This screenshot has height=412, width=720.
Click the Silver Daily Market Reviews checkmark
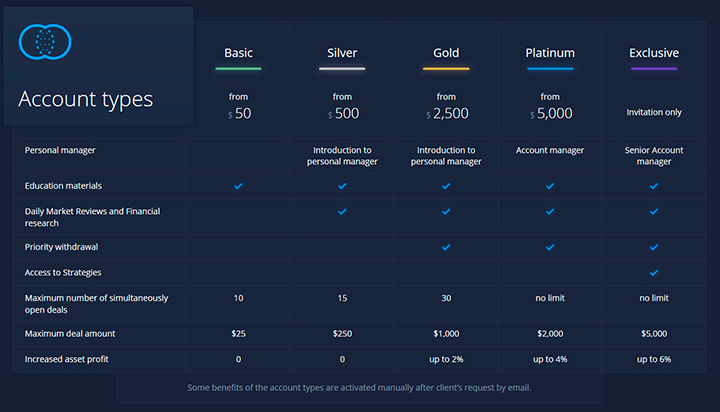342,212
